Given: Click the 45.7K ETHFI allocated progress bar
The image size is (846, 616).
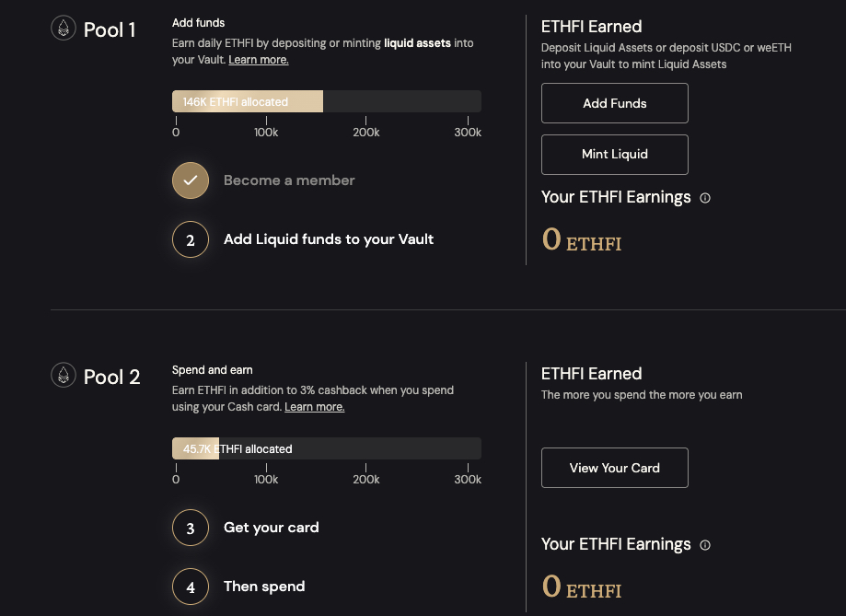Looking at the screenshot, I should coord(326,449).
